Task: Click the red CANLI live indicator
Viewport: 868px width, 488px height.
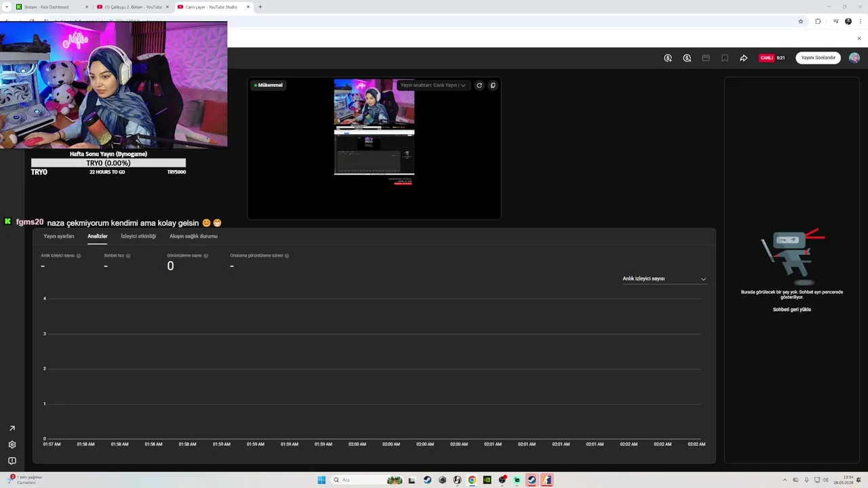Action: click(767, 58)
